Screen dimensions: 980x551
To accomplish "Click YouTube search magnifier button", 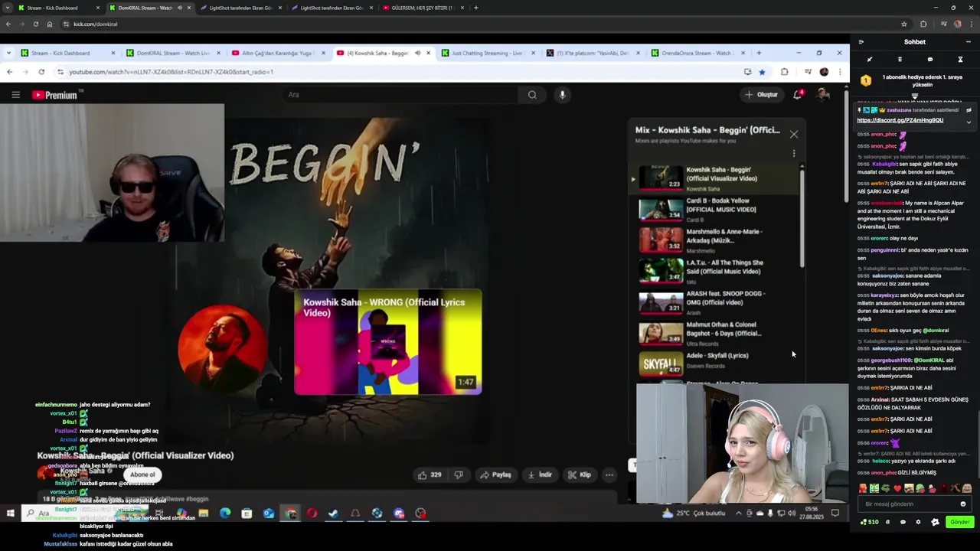I will [x=532, y=95].
